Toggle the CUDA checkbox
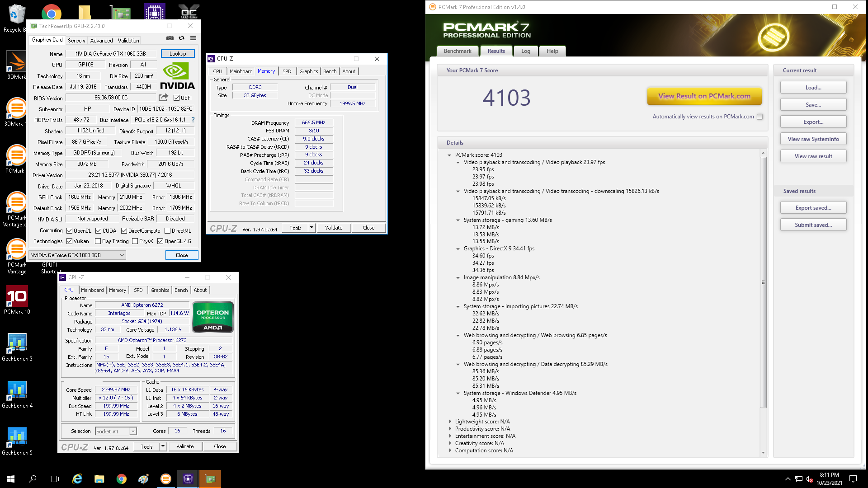868x488 pixels. pos(98,231)
